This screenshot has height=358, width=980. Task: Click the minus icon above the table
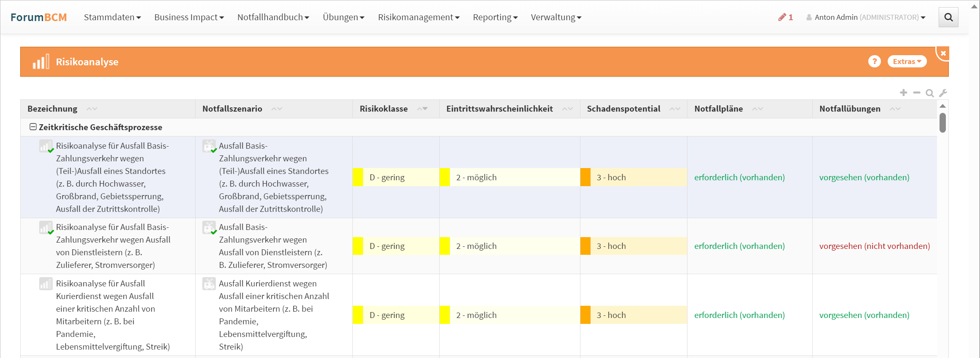(916, 93)
